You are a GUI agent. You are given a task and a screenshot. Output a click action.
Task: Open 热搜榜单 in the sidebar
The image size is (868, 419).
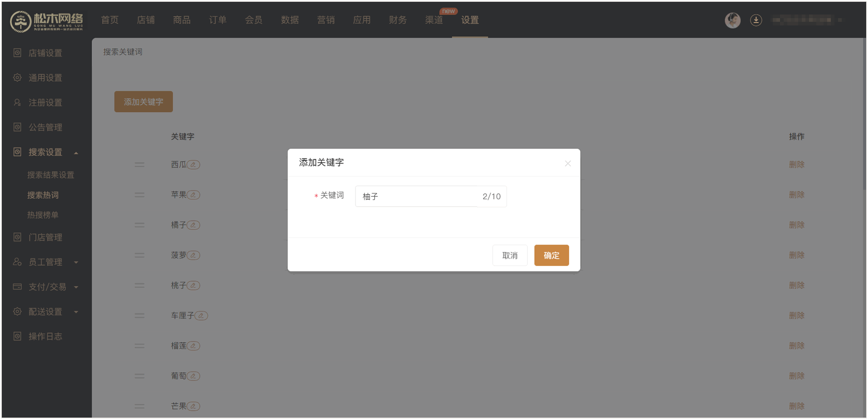pyautogui.click(x=43, y=215)
